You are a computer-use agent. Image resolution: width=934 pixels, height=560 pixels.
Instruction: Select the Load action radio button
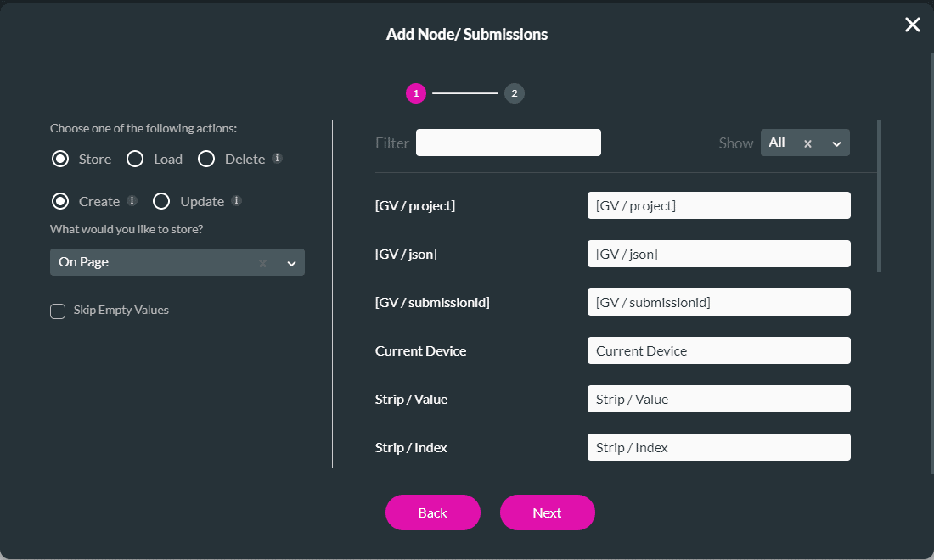coord(134,159)
